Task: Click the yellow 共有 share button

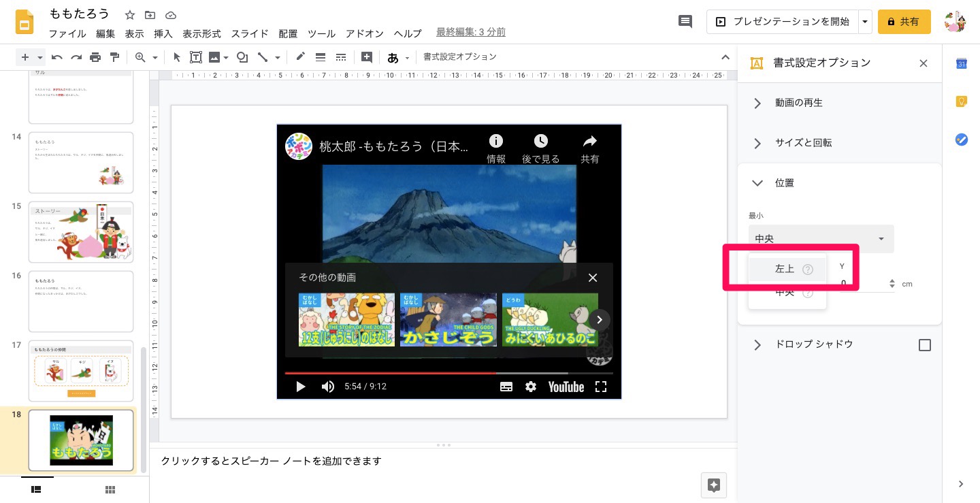Action: (x=904, y=22)
